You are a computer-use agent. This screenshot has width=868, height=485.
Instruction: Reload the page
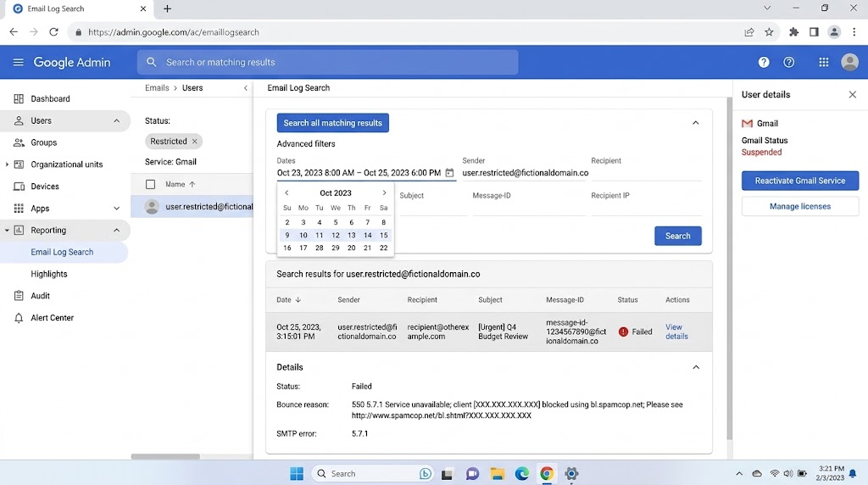[53, 32]
